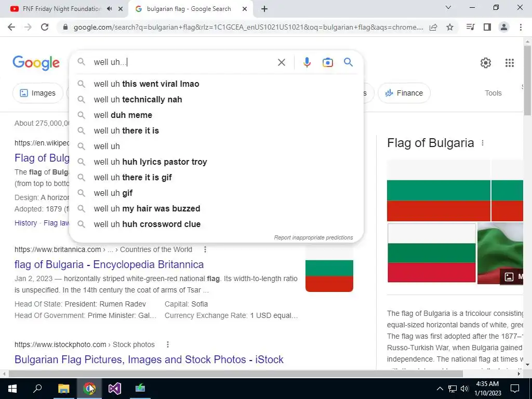The height and width of the screenshot is (399, 532).
Task: Close the bulgarian flag Google Search tab
Action: click(x=245, y=9)
